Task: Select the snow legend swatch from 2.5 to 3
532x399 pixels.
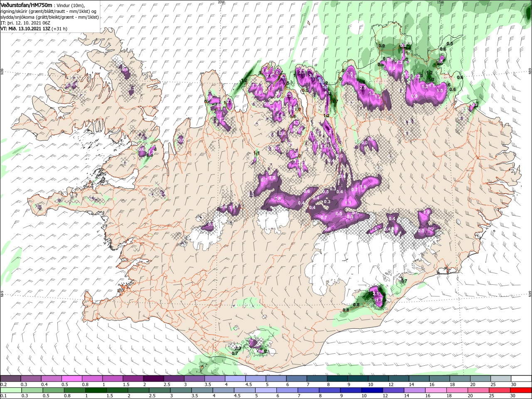Action: [174, 378]
